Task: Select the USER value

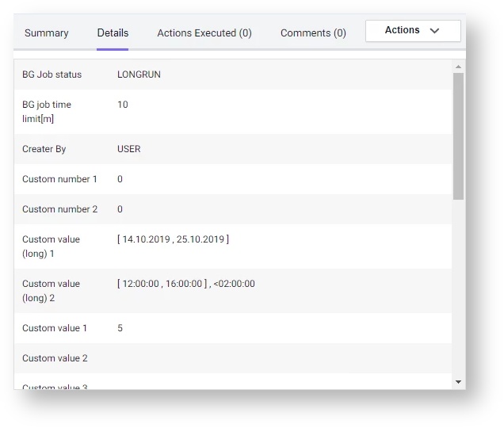Action: (129, 149)
